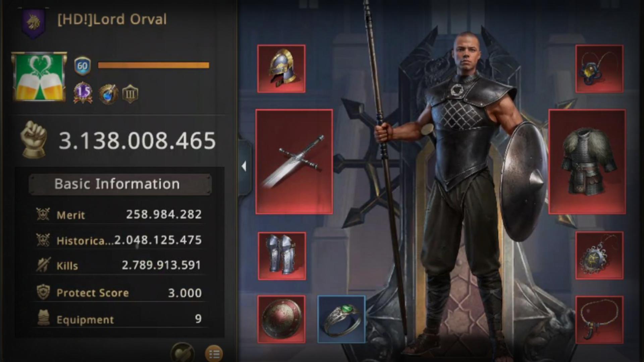Select the fang necklace equipment slot

[599, 320]
